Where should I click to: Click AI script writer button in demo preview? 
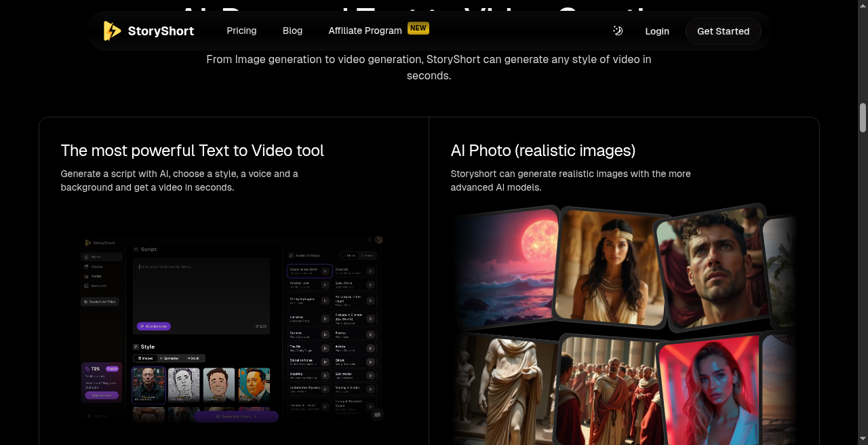pyautogui.click(x=154, y=326)
